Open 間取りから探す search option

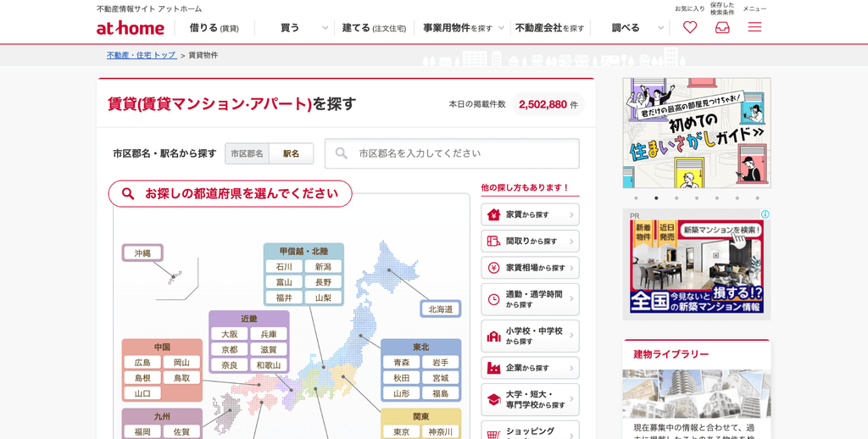point(531,242)
